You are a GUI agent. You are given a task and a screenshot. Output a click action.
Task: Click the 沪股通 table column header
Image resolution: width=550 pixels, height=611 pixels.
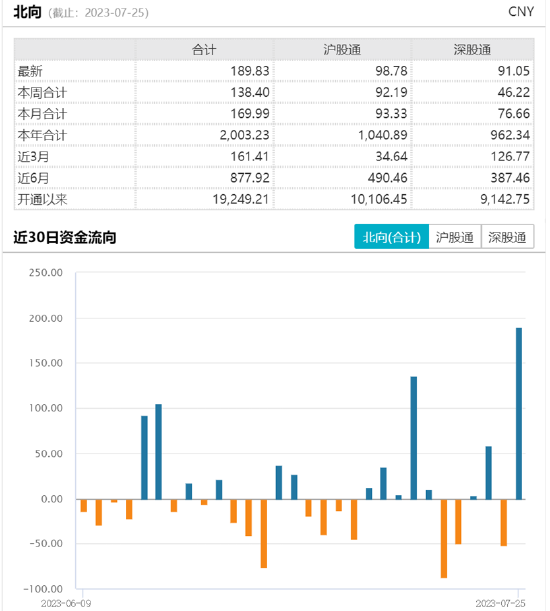tap(342, 49)
